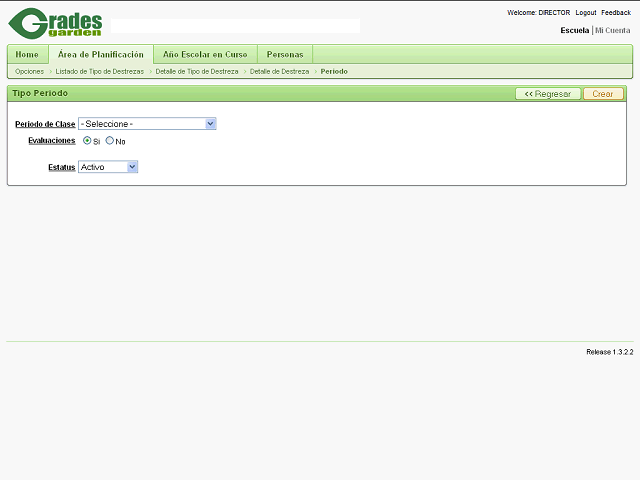Open the Estatus dropdown showing Activo

[108, 167]
